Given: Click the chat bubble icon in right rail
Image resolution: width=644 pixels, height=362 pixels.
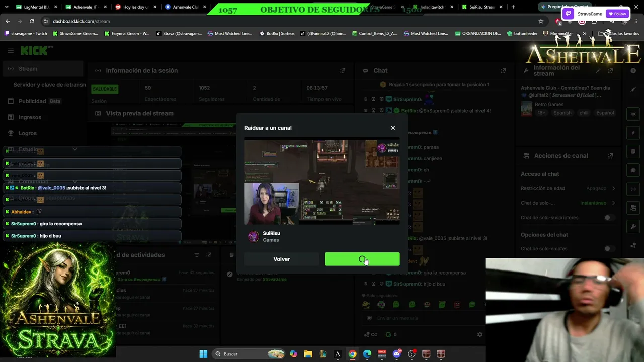Looking at the screenshot, I should pyautogui.click(x=633, y=170).
